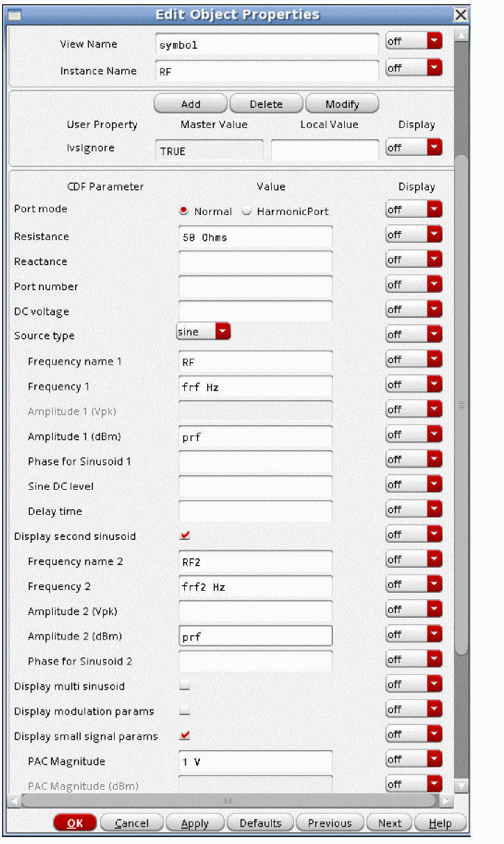Select the HarmonicPort radio button
Screen dimensions: 504x844
click(246, 212)
